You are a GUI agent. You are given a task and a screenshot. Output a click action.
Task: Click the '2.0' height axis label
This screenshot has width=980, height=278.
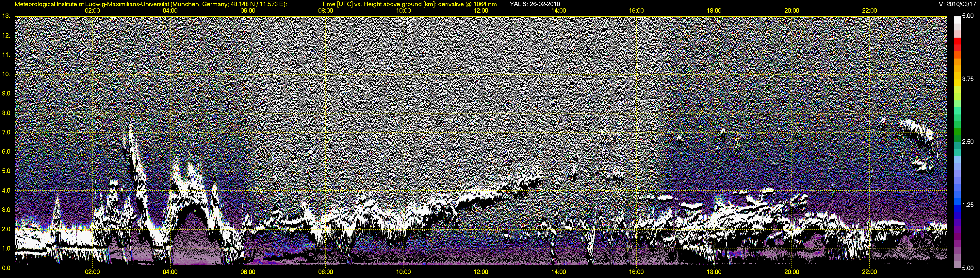click(x=6, y=229)
